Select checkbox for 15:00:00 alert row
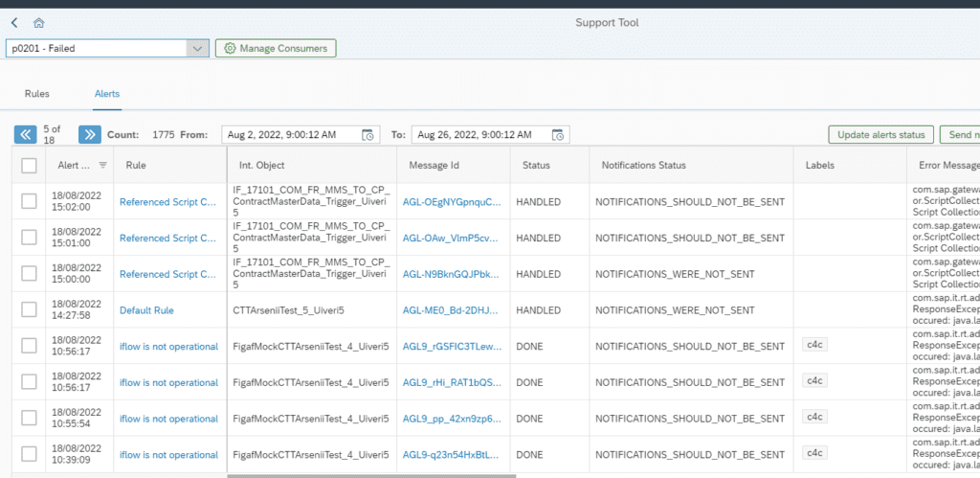The width and height of the screenshot is (980, 478). pyautogui.click(x=29, y=273)
